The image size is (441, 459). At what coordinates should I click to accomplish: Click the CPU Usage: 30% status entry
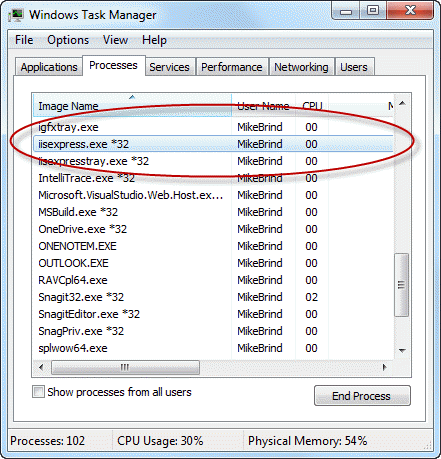160,441
